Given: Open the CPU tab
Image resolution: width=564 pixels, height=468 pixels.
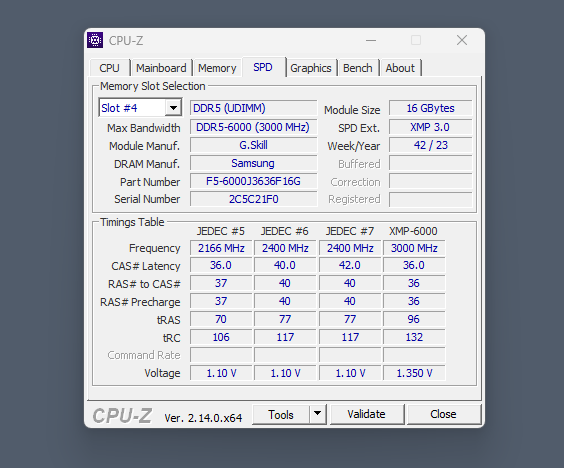Looking at the screenshot, I should tap(109, 68).
